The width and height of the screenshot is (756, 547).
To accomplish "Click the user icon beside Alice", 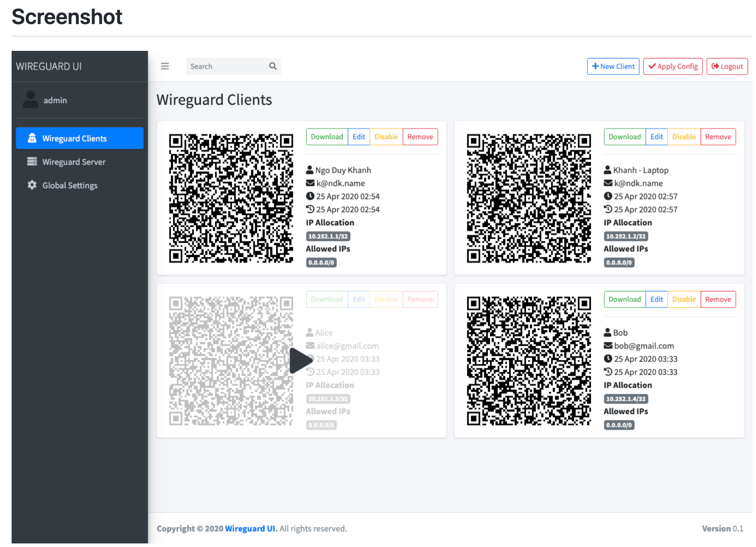I will 310,332.
